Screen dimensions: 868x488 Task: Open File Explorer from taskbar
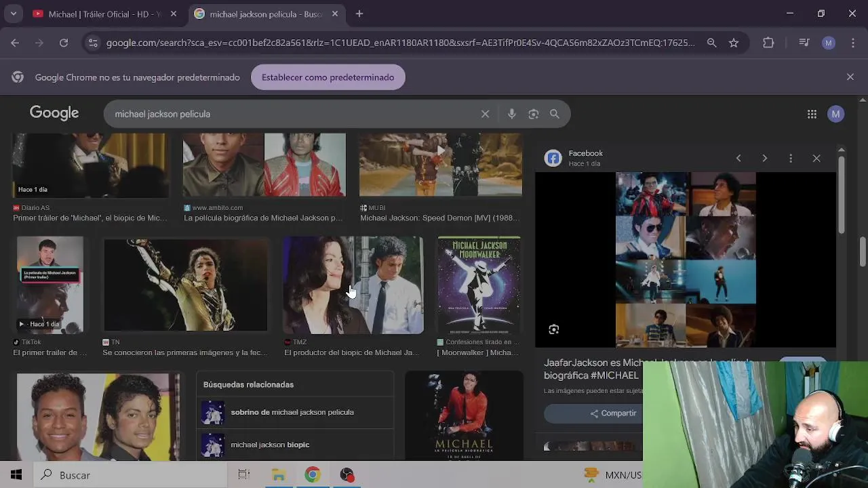coord(279,475)
